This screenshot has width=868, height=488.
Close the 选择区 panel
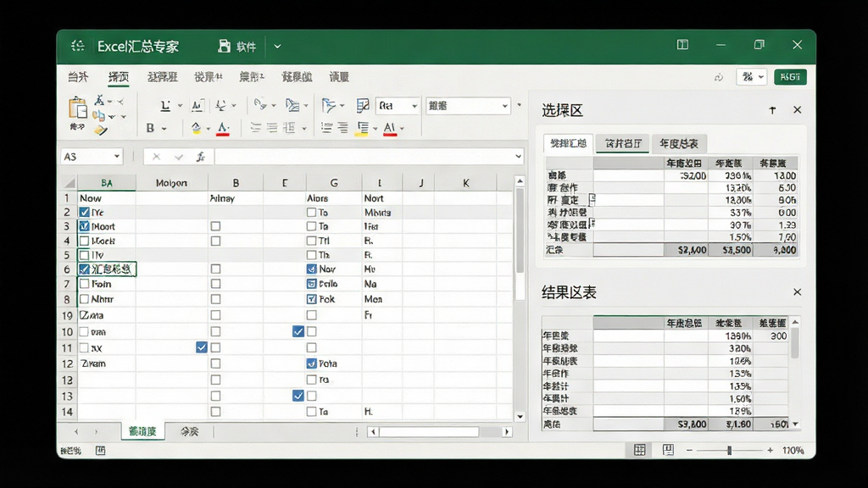pyautogui.click(x=797, y=109)
